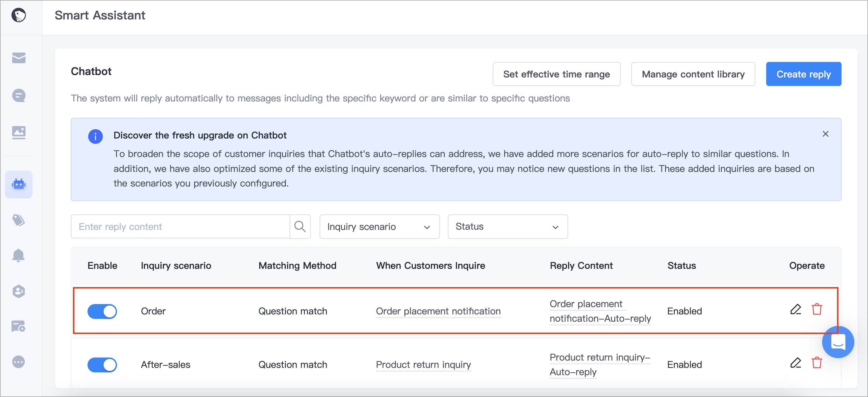Click the Enable column header
Image resolution: width=868 pixels, height=397 pixels.
(102, 265)
